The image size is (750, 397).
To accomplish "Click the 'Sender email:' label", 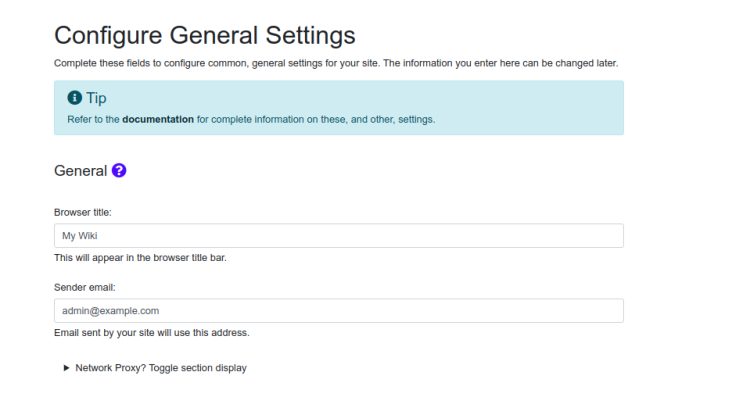I will pos(85,287).
